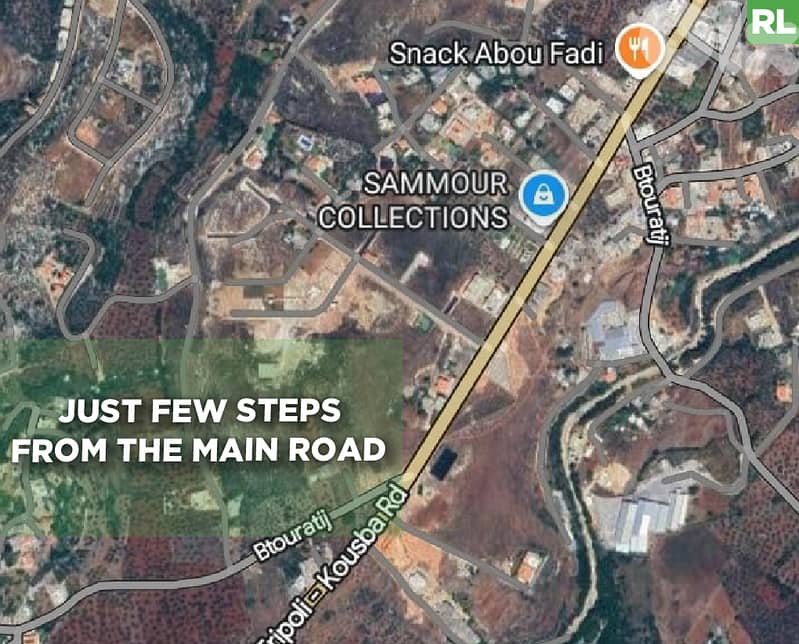This screenshot has height=644, width=799.
Task: Click the small blue swimming pool northwest of Sammour
Action: (x=305, y=143)
